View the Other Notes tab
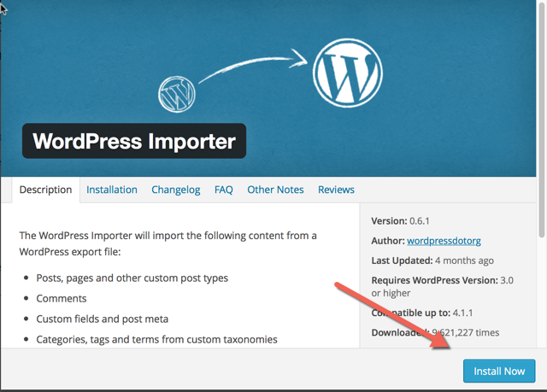547x392 pixels. (x=275, y=190)
